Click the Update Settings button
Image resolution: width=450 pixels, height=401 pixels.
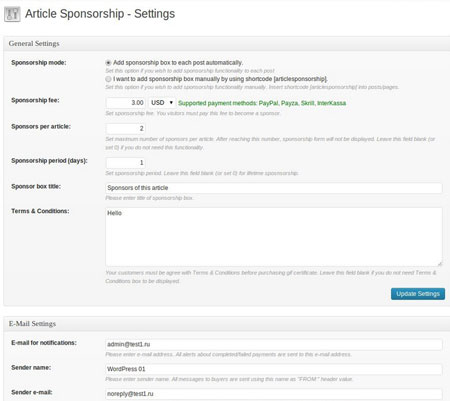tap(418, 294)
